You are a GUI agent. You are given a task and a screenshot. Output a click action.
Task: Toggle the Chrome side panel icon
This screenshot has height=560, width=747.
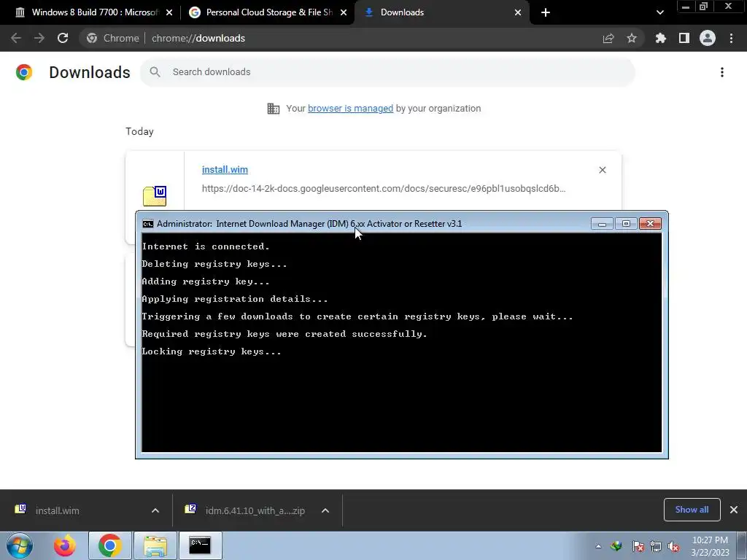tap(684, 38)
